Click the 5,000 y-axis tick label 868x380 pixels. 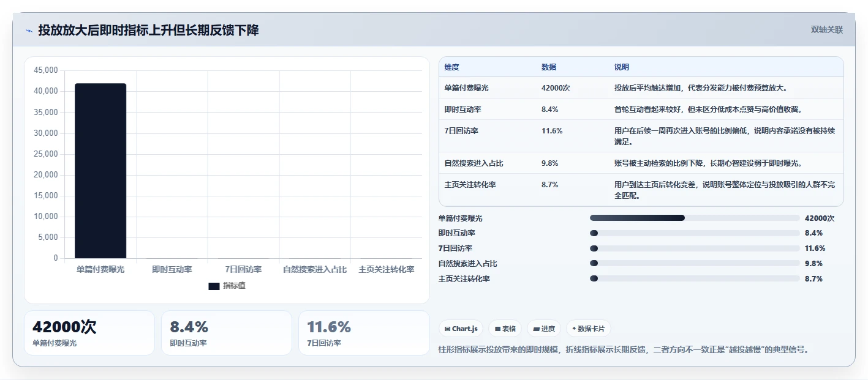(48, 237)
